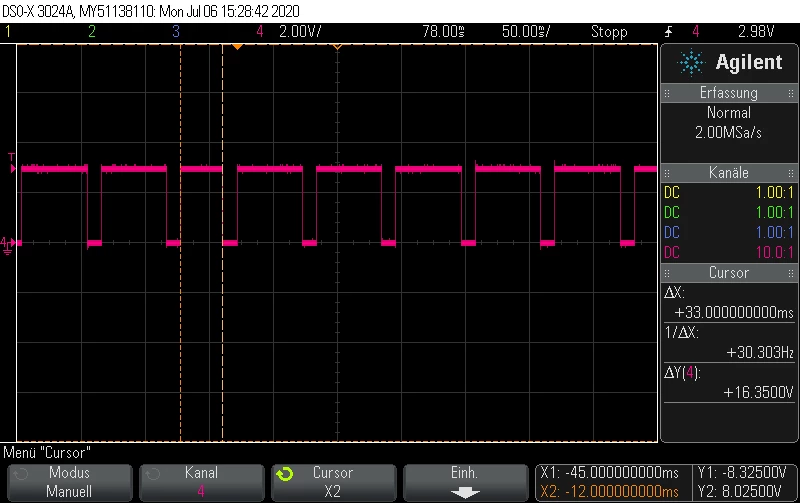Select the Modus Manuell softkey
Screen dimensions: 800x503
click(x=69, y=482)
